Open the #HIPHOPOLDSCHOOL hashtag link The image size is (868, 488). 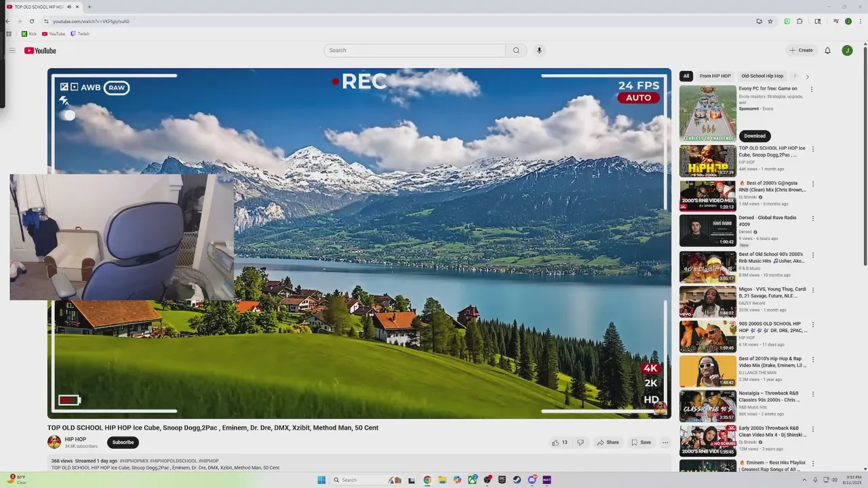tap(174, 461)
